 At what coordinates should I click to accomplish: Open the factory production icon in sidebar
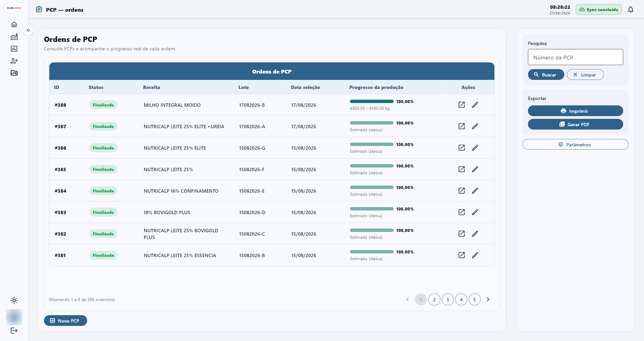click(14, 37)
